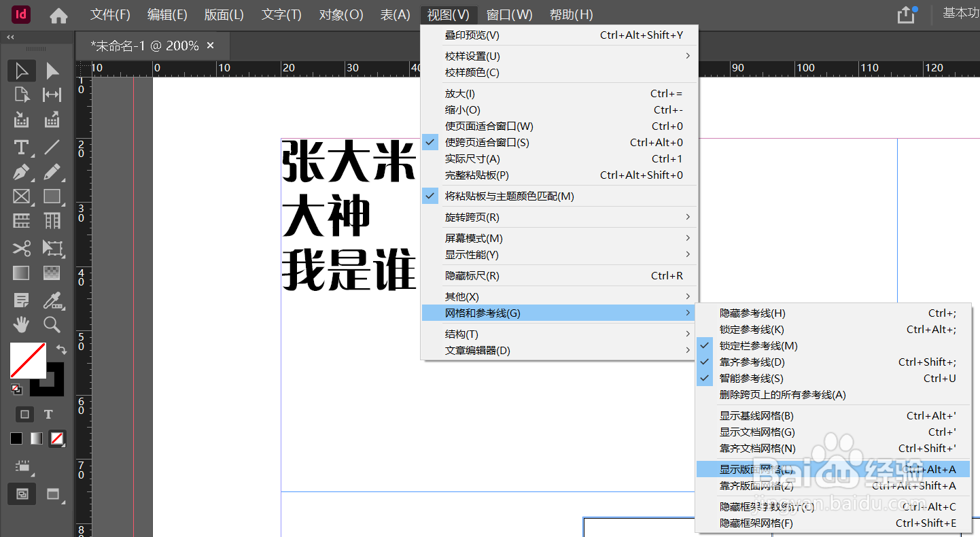Choose 显示版面网格 menu item
The image size is (980, 537).
[x=834, y=470]
